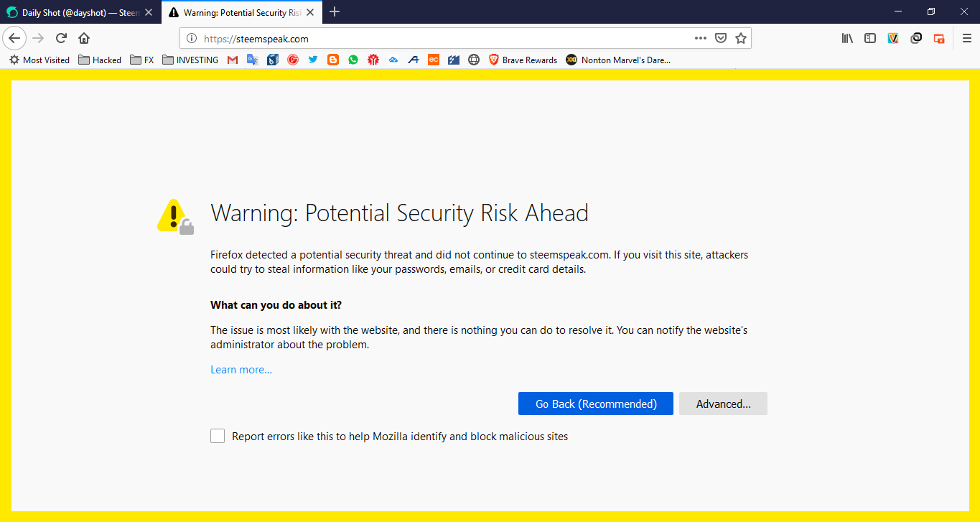Open the dark blue chart bookmark icon
This screenshot has height=522, width=980.
(x=454, y=60)
